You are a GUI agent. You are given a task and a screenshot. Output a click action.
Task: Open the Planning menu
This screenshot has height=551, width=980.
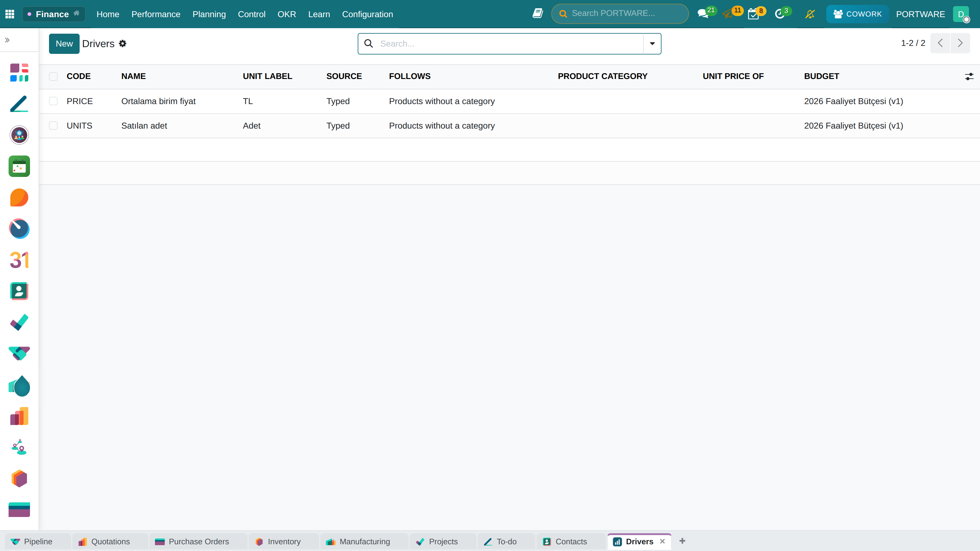[209, 14]
